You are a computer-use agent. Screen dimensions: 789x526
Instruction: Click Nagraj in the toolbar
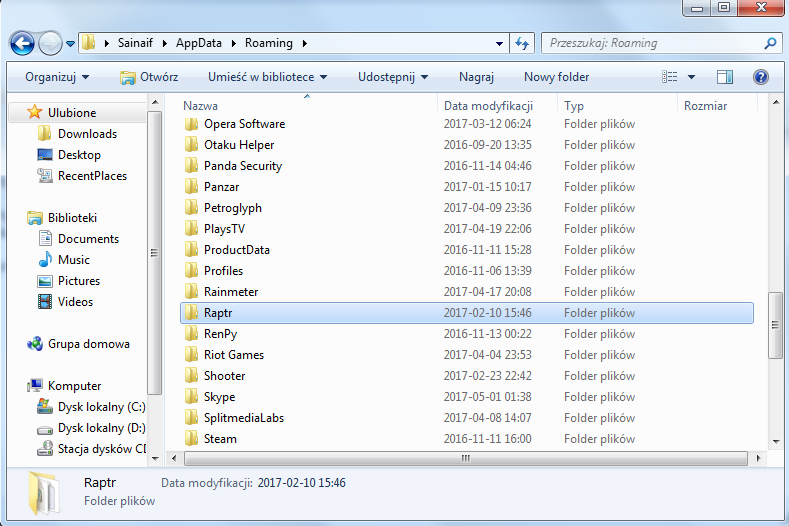(x=476, y=77)
